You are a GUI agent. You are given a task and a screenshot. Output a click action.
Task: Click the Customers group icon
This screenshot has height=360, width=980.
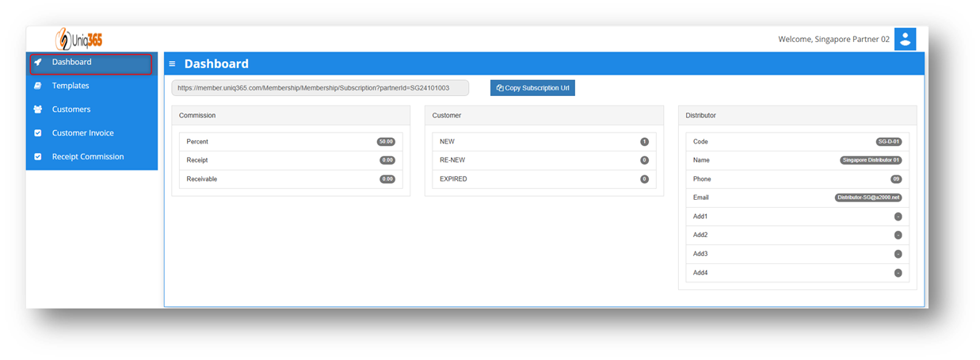(38, 109)
